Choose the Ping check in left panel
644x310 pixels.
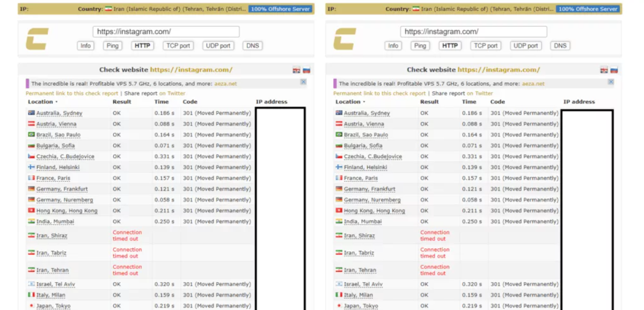tap(112, 46)
